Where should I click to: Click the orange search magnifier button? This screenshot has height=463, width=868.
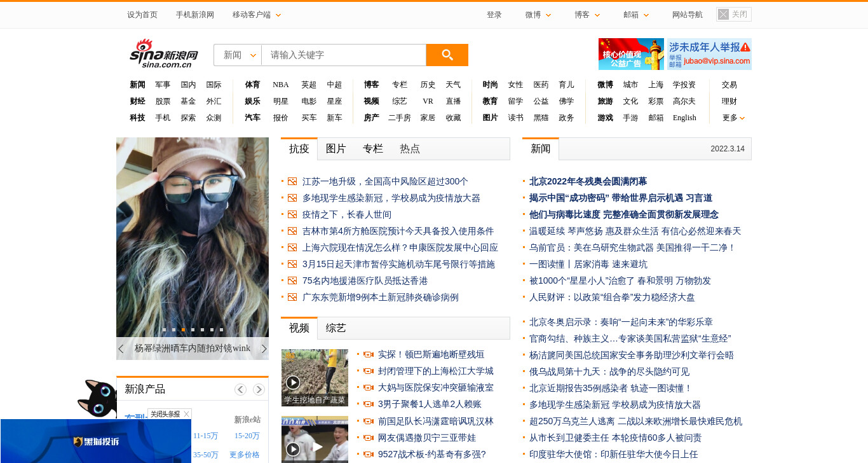pos(447,55)
